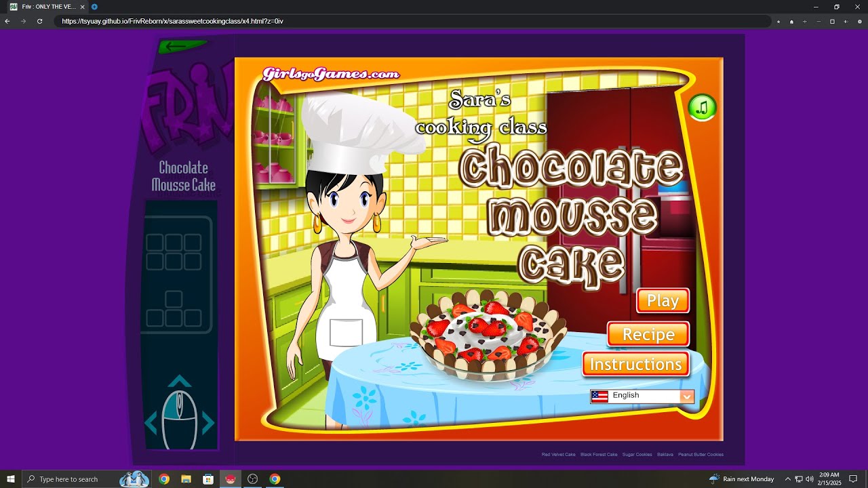Toggle the green music note sound button

click(x=703, y=107)
